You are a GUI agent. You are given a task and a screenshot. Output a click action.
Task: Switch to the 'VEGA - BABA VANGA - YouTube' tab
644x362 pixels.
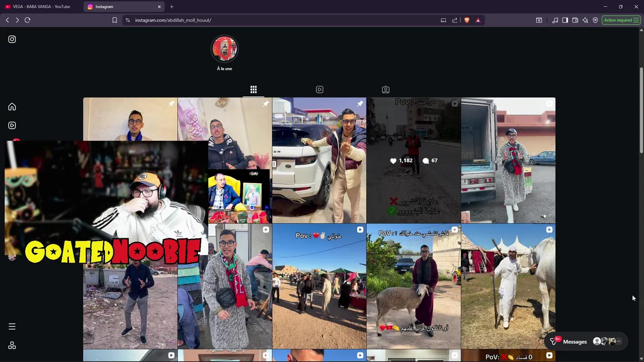[x=41, y=7]
